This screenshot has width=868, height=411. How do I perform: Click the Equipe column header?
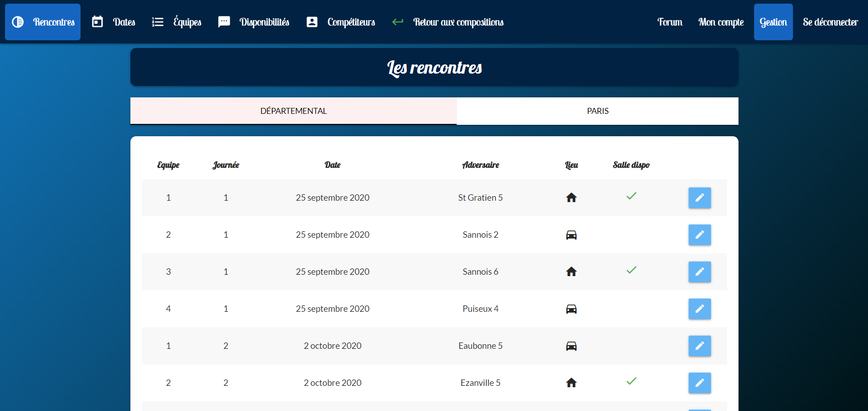tap(168, 165)
